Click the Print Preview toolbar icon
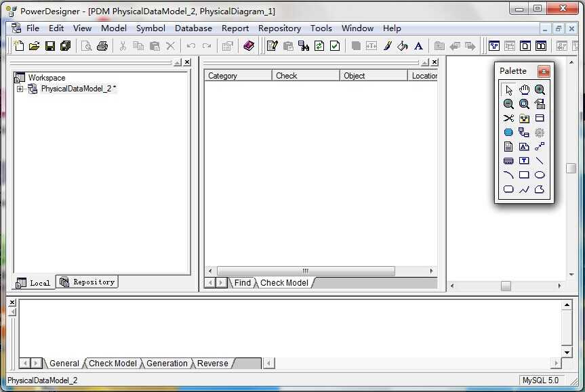The width and height of the screenshot is (585, 392). 87,46
